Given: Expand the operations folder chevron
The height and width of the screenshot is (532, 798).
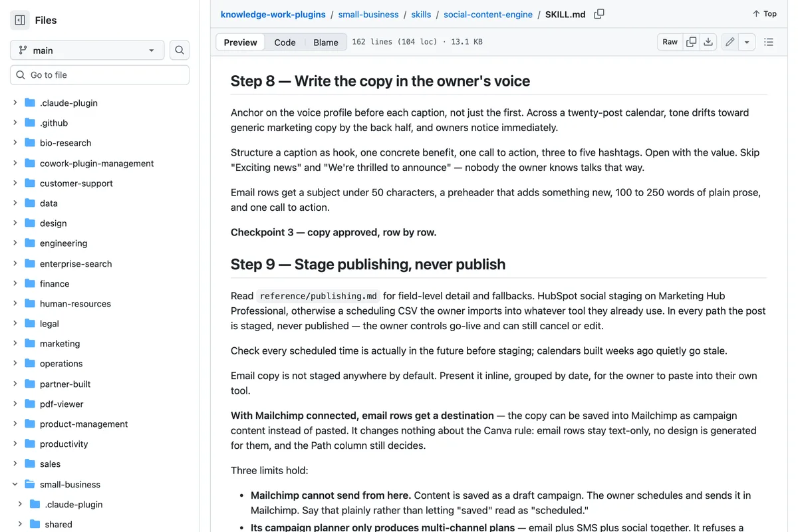Looking at the screenshot, I should click(x=15, y=364).
